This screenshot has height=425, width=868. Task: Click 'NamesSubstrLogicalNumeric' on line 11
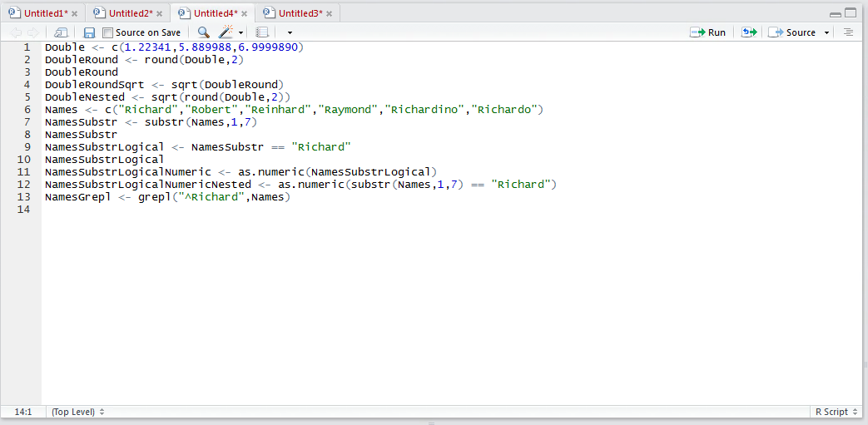(128, 172)
